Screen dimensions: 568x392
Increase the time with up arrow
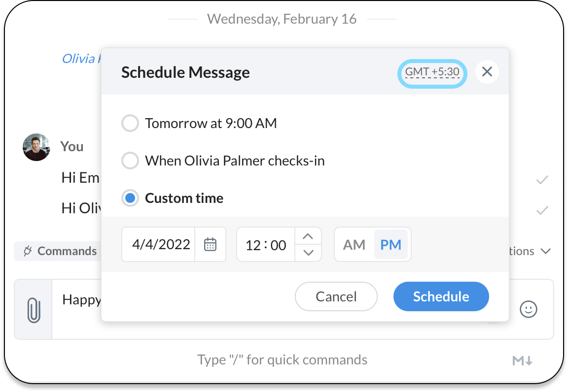[x=308, y=236]
